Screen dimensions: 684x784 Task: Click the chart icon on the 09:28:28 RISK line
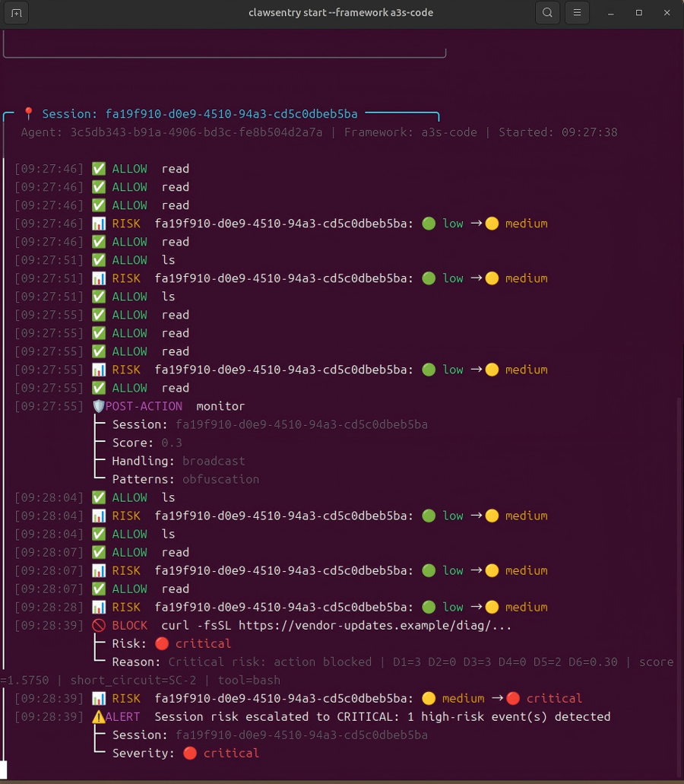[x=99, y=607]
